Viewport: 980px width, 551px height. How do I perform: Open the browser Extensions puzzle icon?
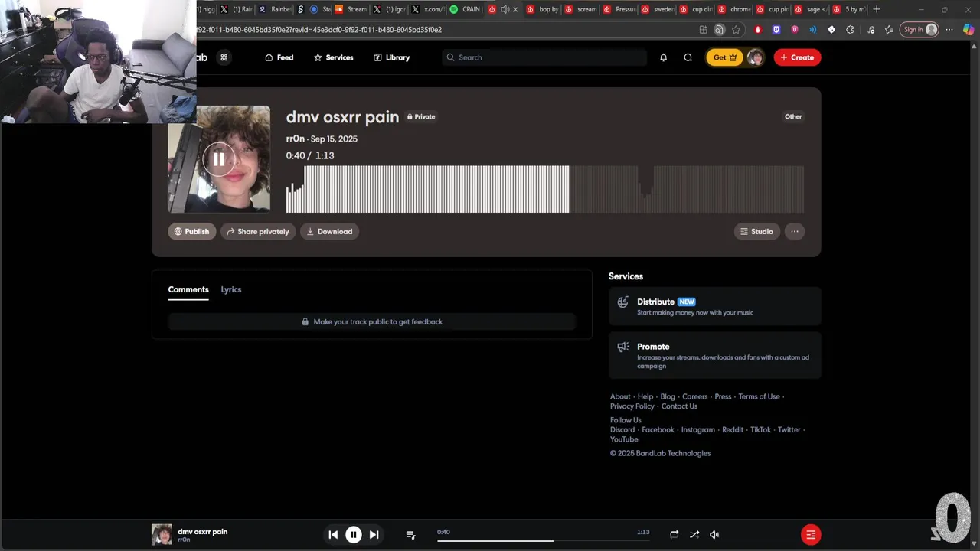(850, 30)
